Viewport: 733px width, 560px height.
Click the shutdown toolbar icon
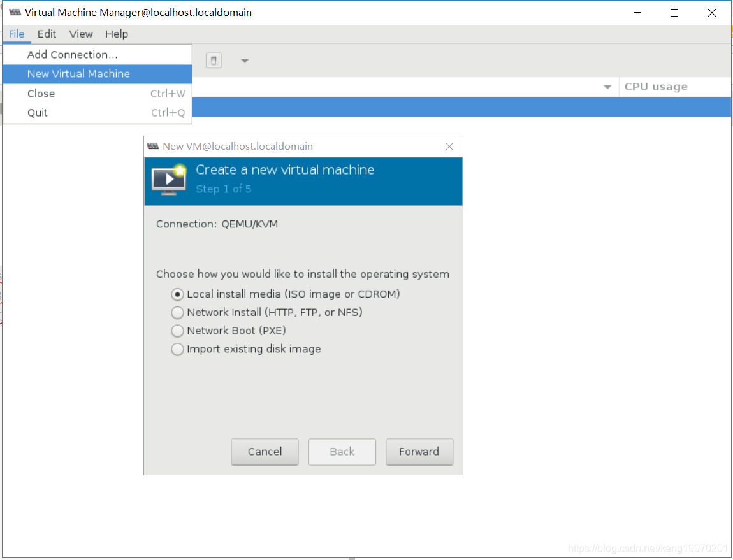214,61
